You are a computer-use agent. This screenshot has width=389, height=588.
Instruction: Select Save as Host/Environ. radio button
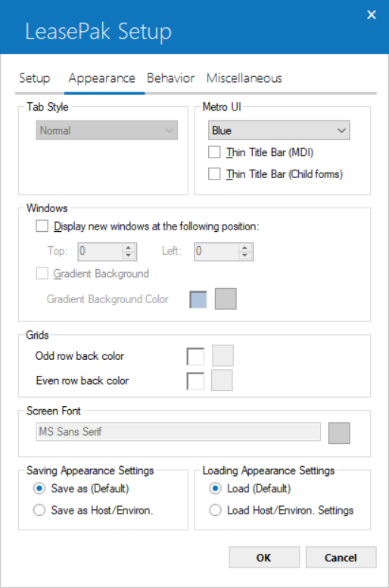click(39, 510)
